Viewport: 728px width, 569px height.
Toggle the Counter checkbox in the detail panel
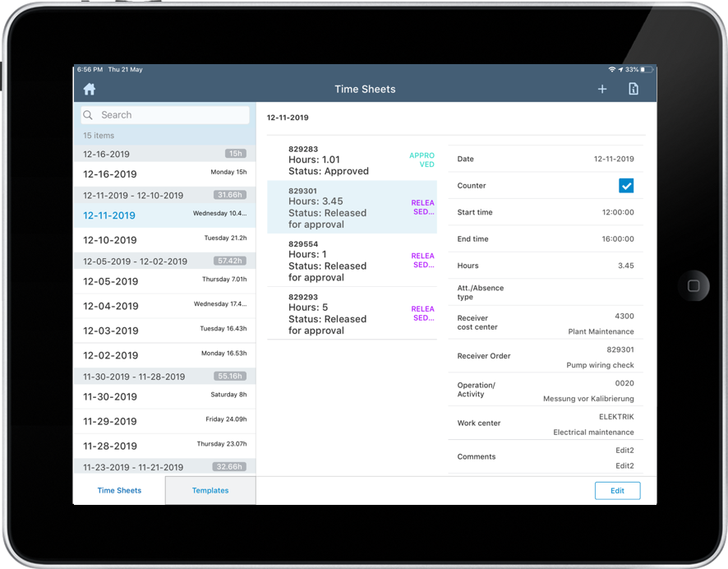point(627,186)
